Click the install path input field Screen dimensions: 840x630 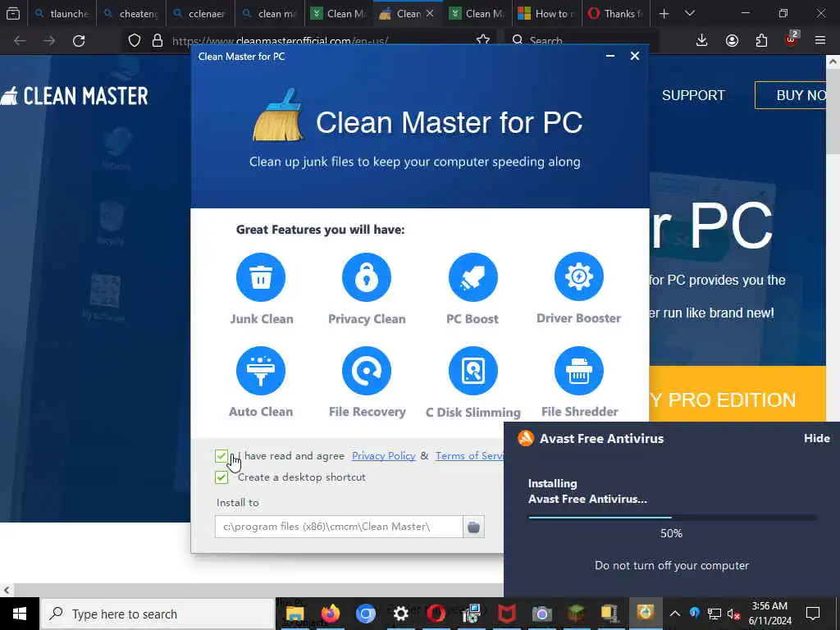(339, 527)
